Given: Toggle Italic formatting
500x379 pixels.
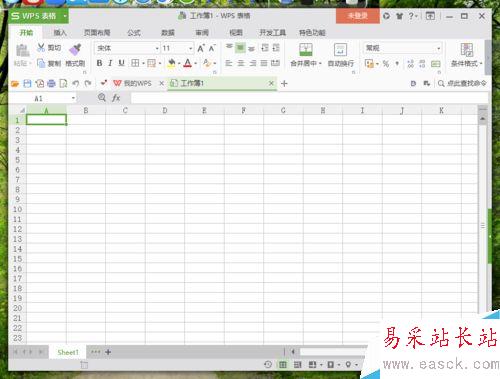Looking at the screenshot, I should (110, 63).
